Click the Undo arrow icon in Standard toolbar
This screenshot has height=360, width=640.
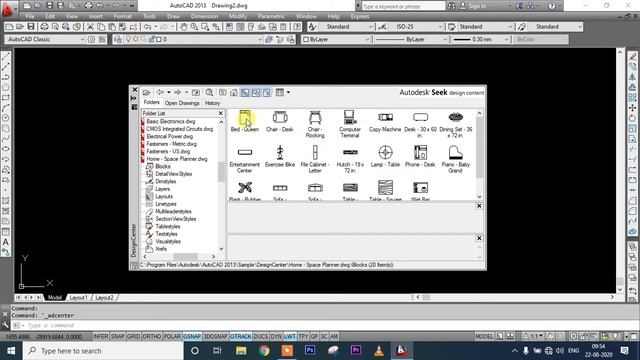[147, 27]
